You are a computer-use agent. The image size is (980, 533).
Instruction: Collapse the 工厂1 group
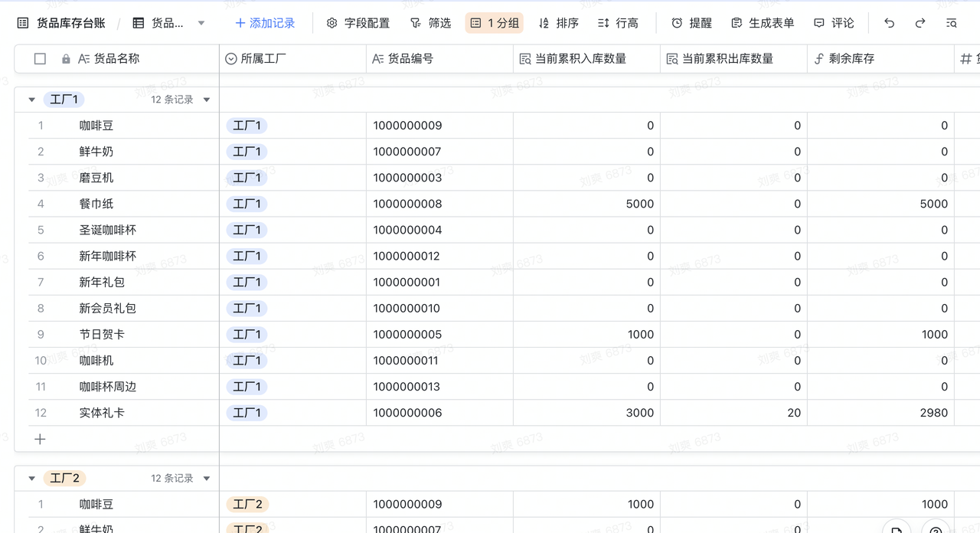click(x=31, y=100)
